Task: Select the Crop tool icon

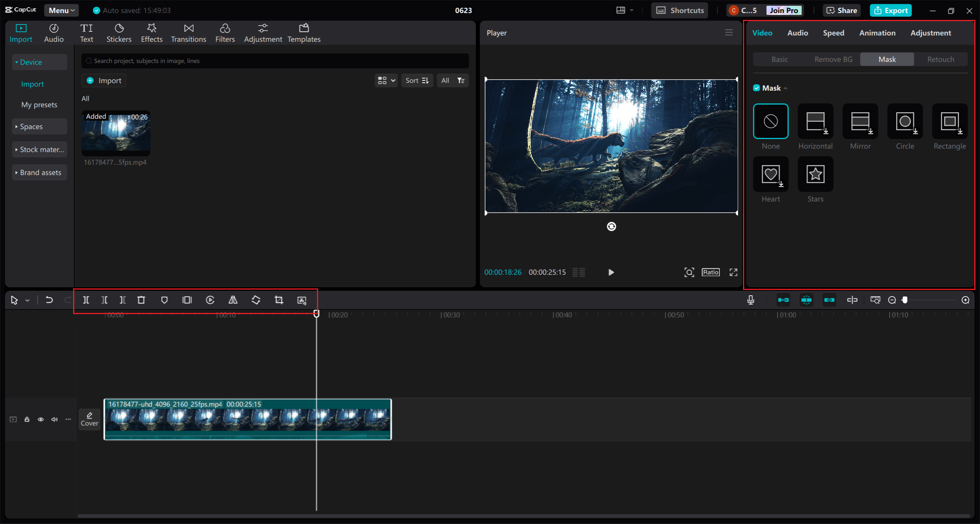Action: point(279,300)
